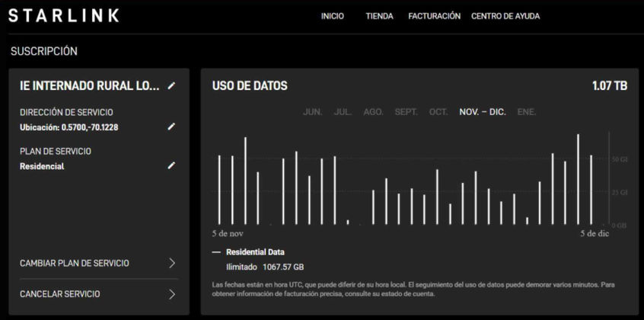Go to INICIO in top navigation
Viewport: 644px width, 320px height.
pyautogui.click(x=333, y=16)
